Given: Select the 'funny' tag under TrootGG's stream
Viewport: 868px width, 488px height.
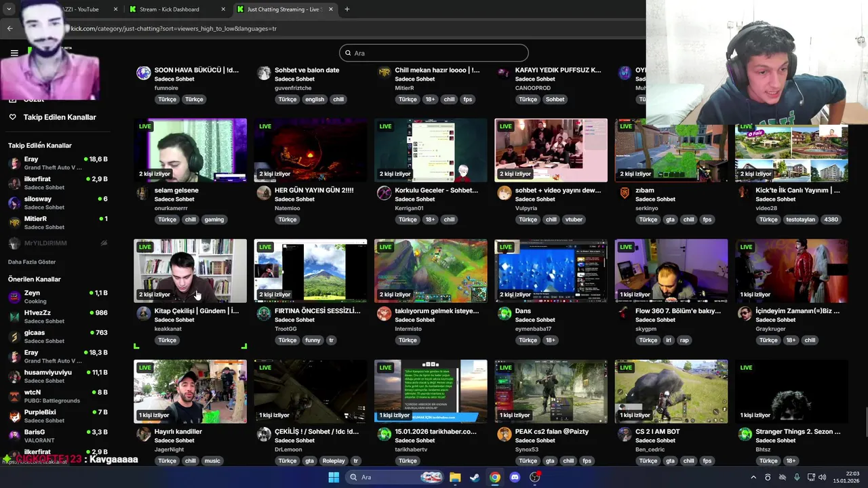Looking at the screenshot, I should tap(313, 340).
